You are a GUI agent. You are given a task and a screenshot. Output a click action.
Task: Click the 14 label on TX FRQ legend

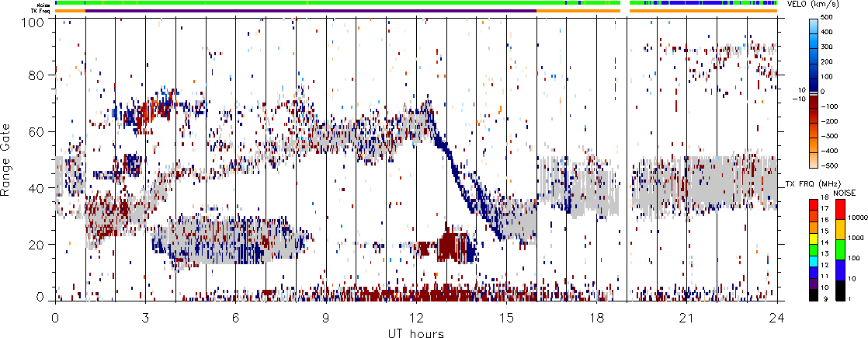pos(825,242)
